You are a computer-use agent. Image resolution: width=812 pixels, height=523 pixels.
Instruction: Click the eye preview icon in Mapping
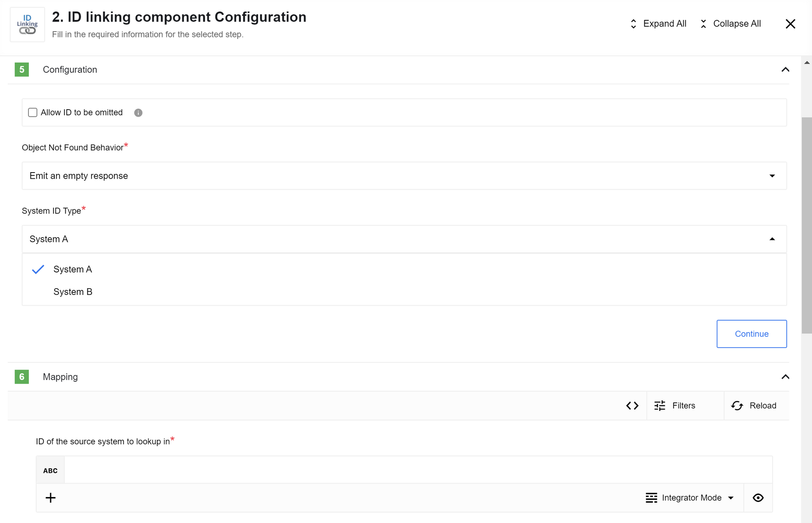[758, 497]
